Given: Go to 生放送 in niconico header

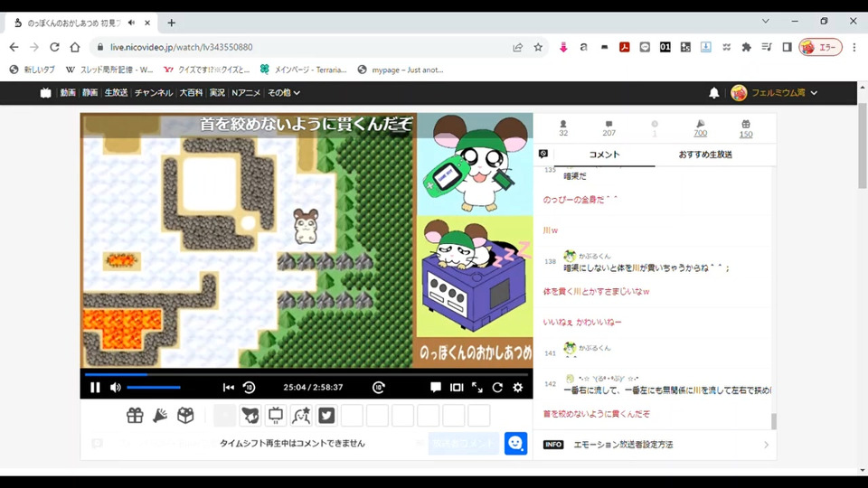Looking at the screenshot, I should point(117,93).
